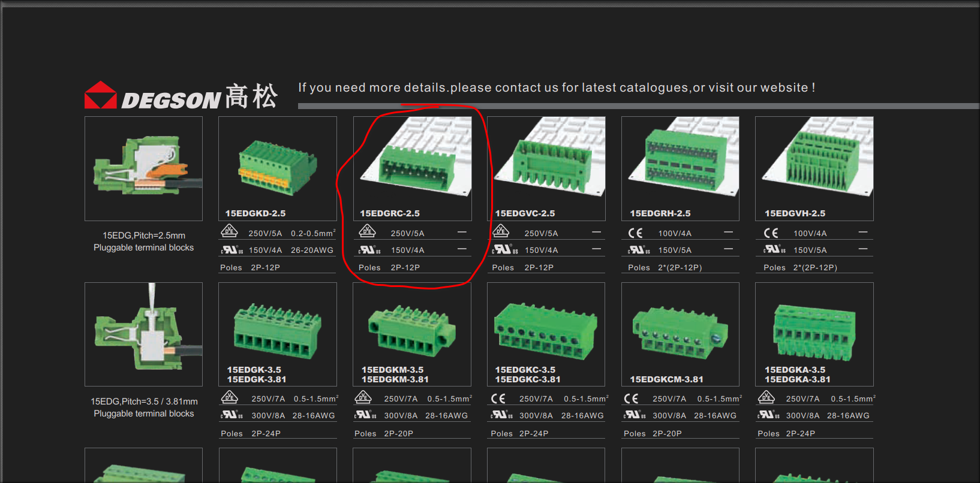Click VDE mark under 15EDGKD-2.5
Screen dimensions: 980x483
pyautogui.click(x=229, y=231)
